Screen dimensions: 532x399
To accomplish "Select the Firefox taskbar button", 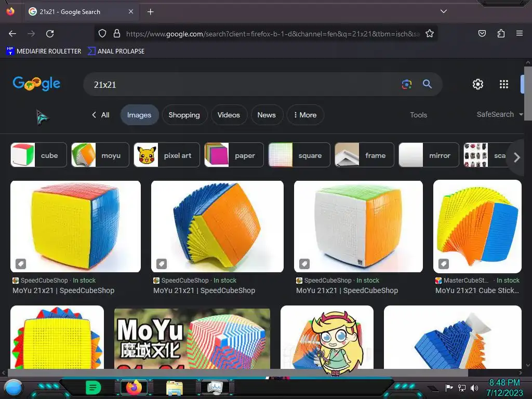I will click(x=134, y=388).
